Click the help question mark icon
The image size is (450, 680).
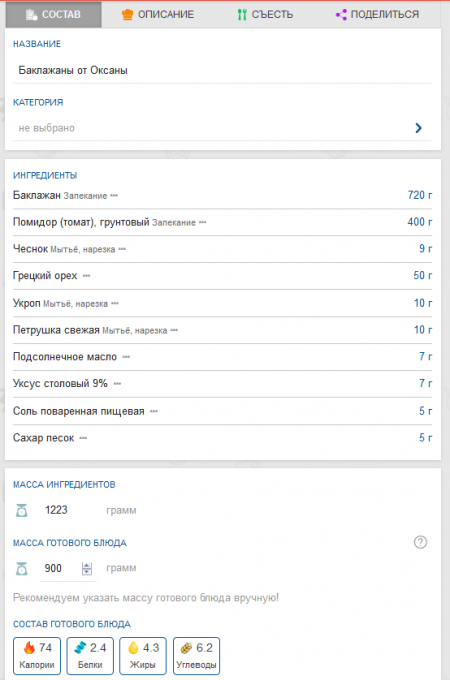pyautogui.click(x=420, y=542)
